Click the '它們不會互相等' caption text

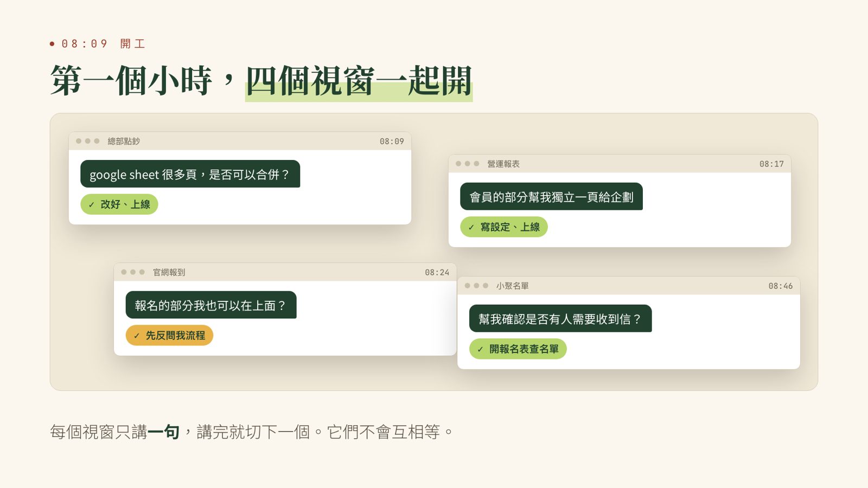(x=384, y=432)
